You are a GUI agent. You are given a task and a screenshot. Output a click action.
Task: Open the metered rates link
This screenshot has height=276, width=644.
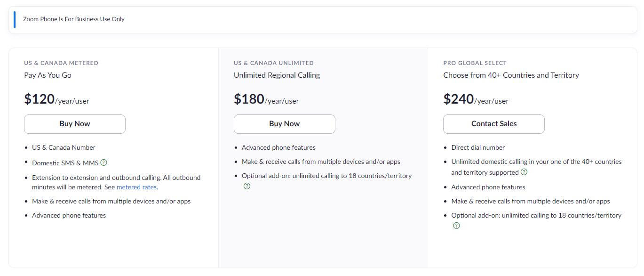click(136, 187)
